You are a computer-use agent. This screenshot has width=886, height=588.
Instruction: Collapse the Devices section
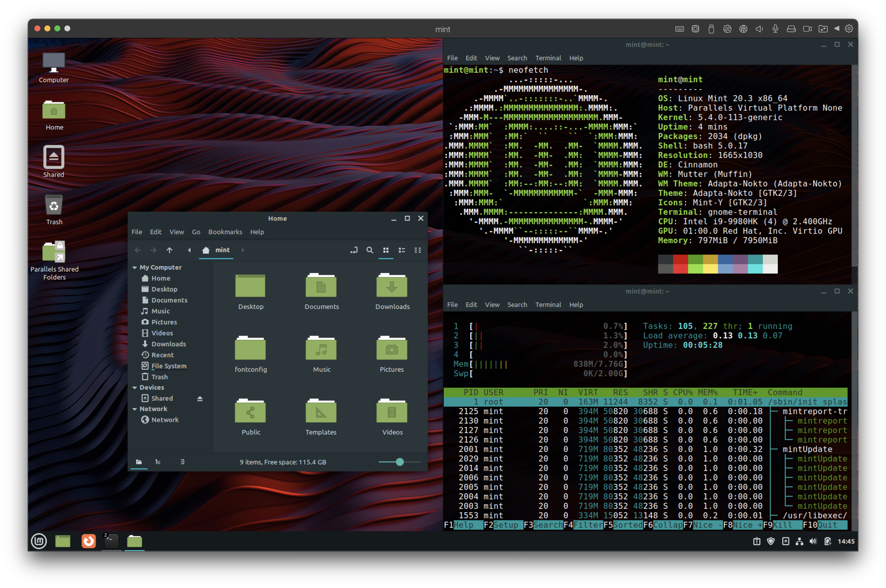click(135, 387)
